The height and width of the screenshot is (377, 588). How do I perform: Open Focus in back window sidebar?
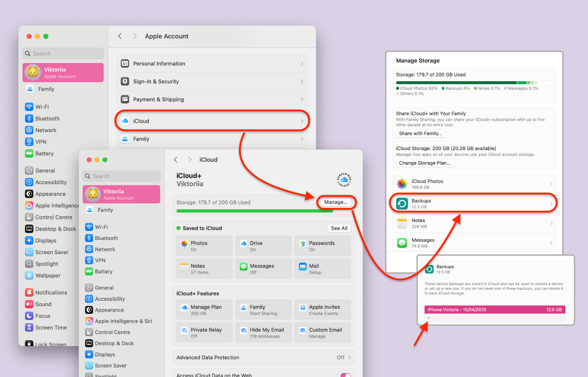[x=38, y=316]
